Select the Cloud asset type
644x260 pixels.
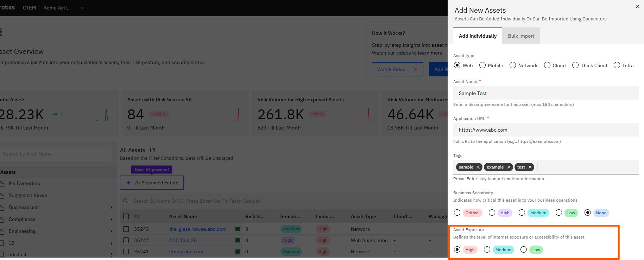coord(547,65)
